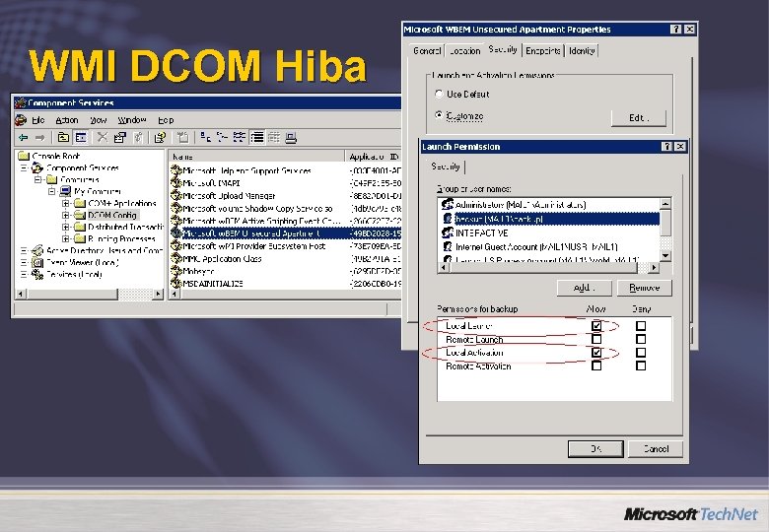Check Allow for Remote Launch
The height and width of the screenshot is (532, 769).
[596, 339]
